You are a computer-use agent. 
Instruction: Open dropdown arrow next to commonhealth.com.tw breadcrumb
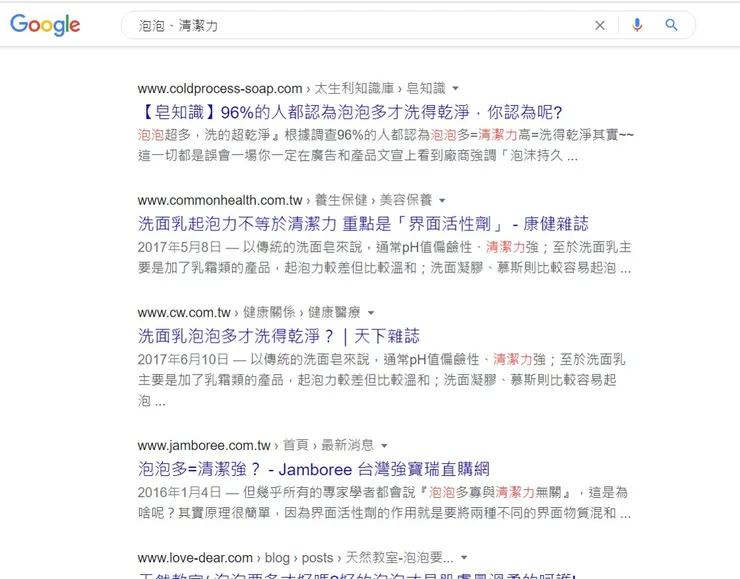(x=442, y=201)
